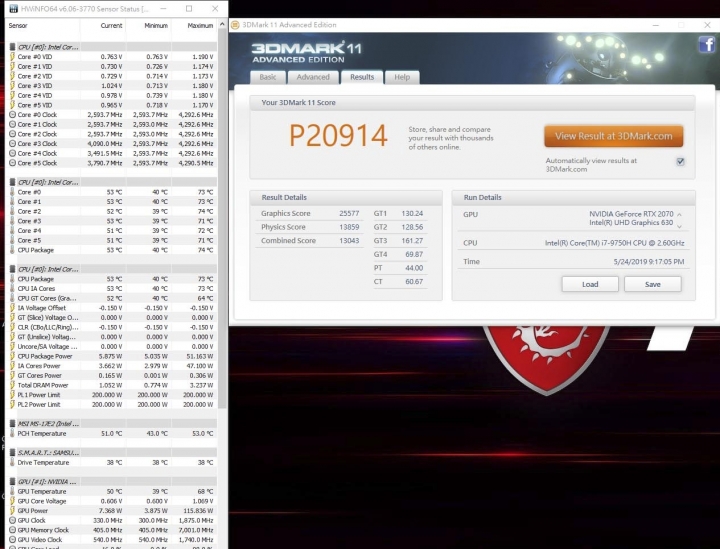
Task: Click GPU Memory Clock sensor icon
Action: coord(12,530)
